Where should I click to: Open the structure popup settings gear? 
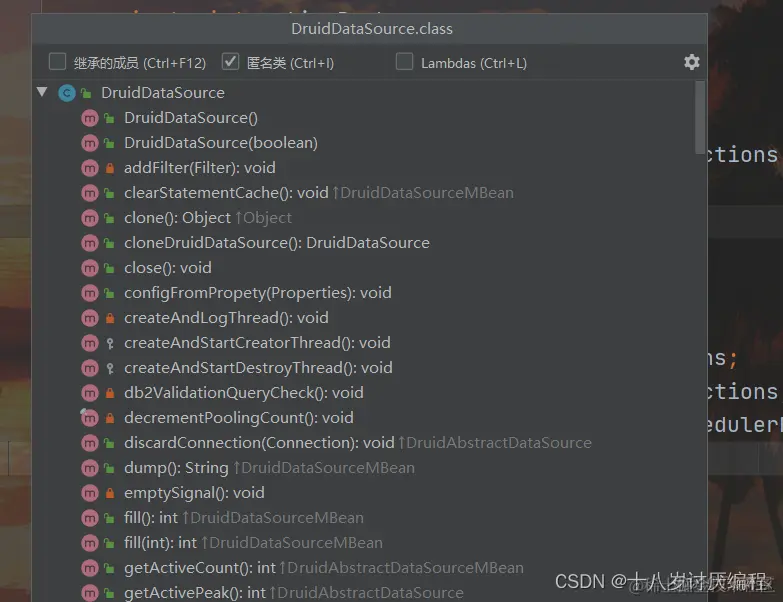click(x=692, y=62)
